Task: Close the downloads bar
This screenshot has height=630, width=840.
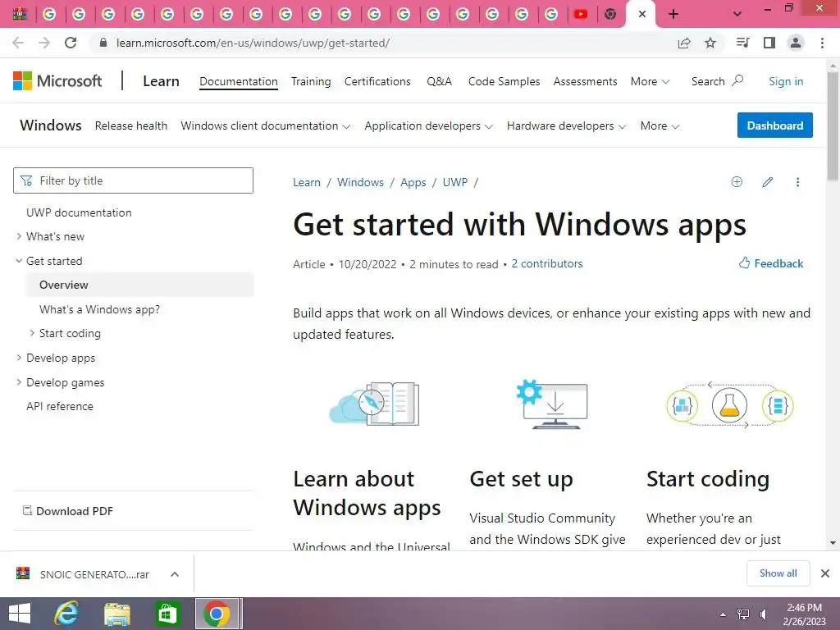Action: tap(825, 573)
